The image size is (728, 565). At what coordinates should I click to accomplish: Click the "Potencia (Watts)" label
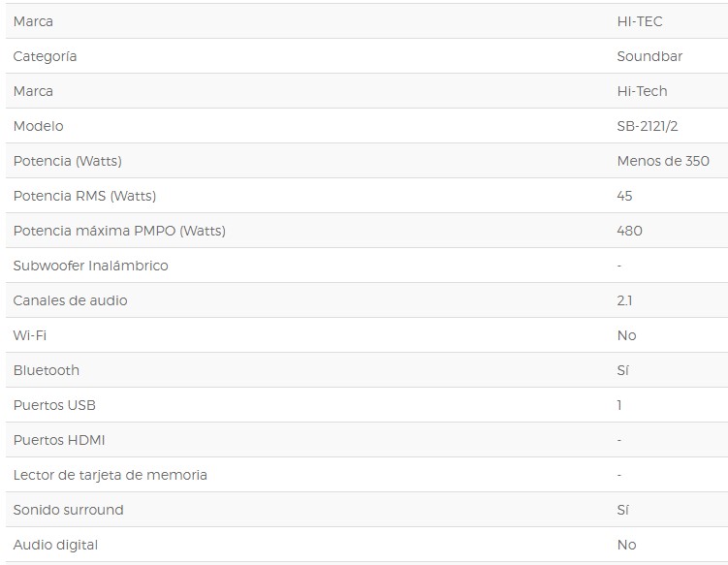click(x=68, y=161)
